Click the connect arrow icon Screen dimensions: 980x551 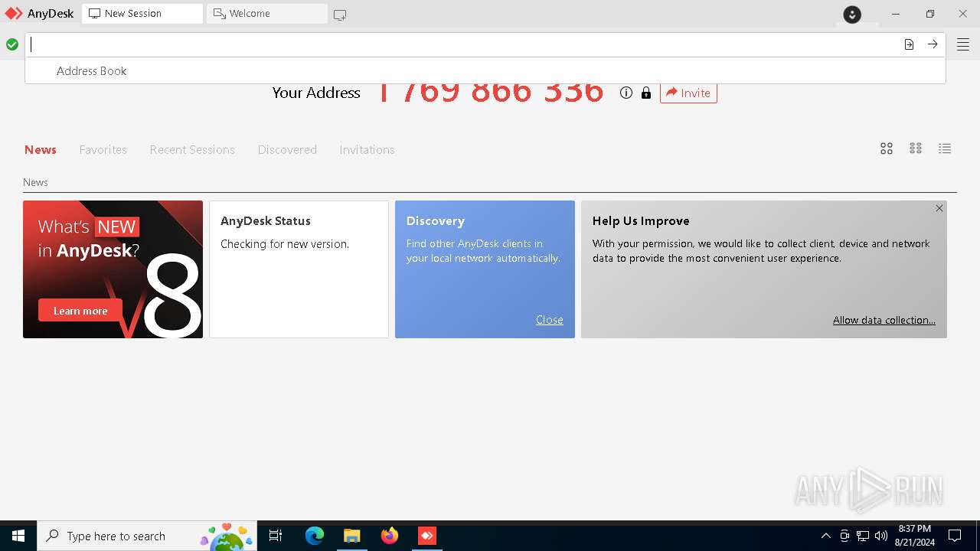pos(933,44)
